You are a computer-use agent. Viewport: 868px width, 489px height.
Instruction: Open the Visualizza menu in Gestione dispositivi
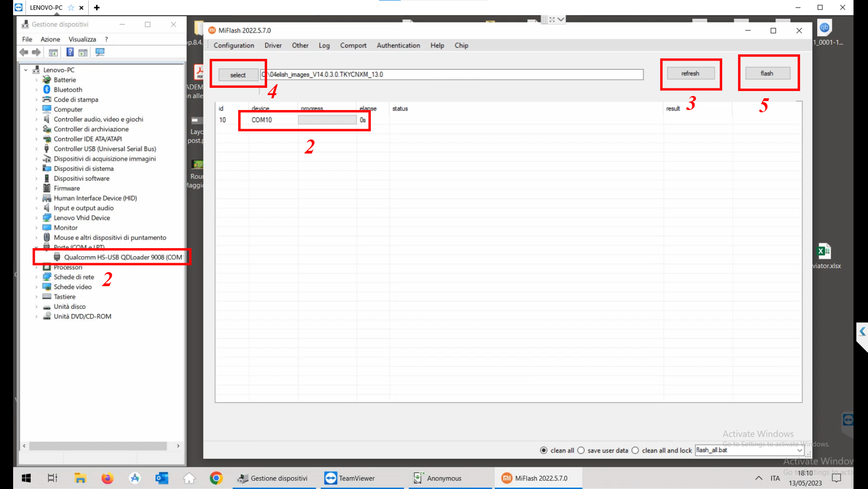click(82, 39)
